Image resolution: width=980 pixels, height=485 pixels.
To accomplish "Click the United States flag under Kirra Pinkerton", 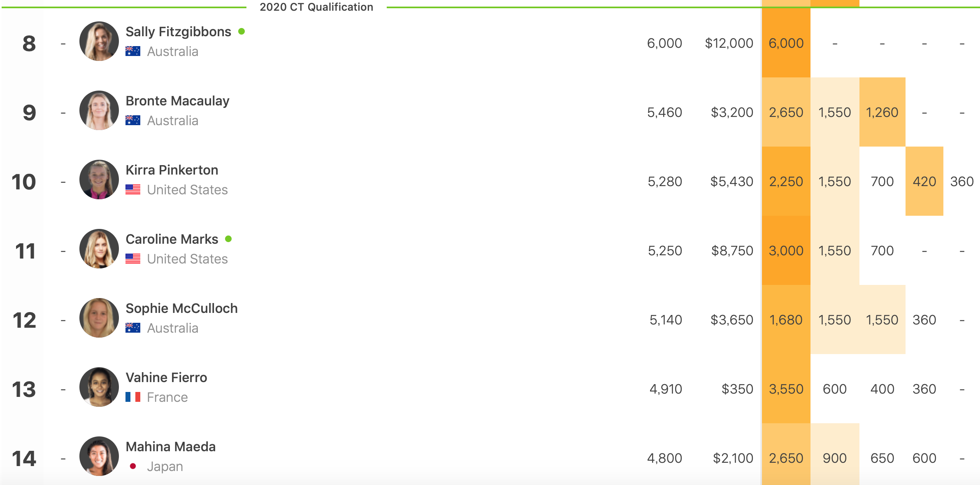I will tap(133, 189).
